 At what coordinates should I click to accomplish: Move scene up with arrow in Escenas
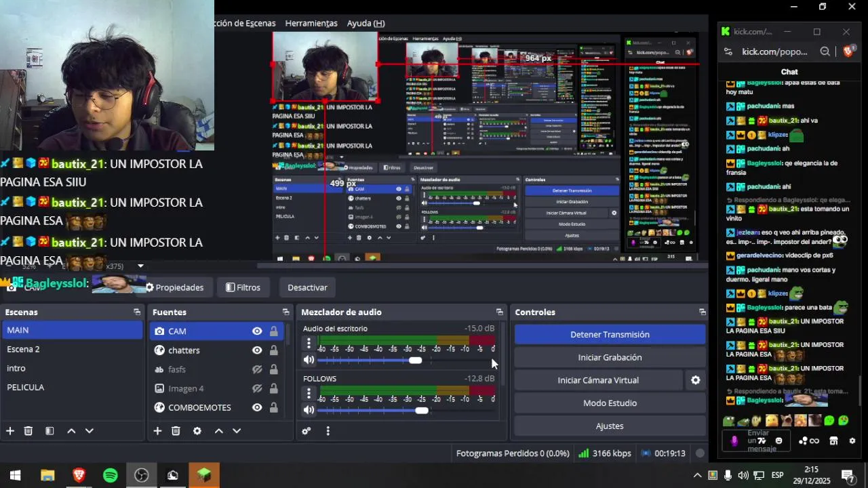pyautogui.click(x=71, y=431)
